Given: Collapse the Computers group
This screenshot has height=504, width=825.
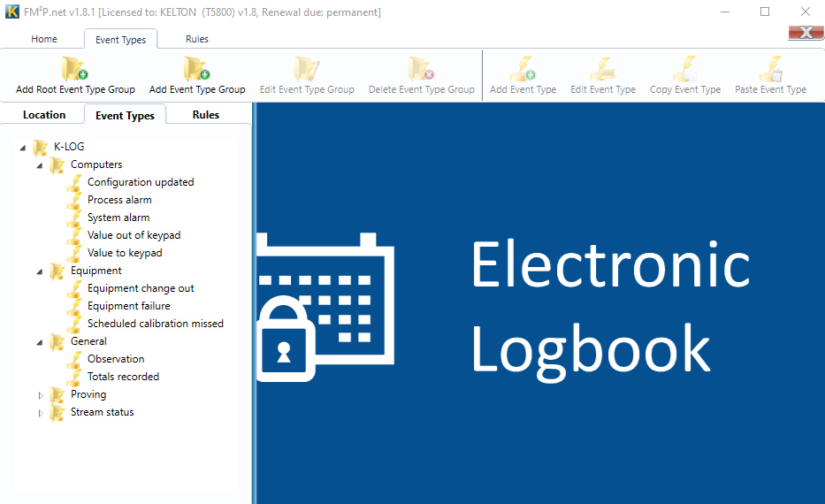Looking at the screenshot, I should 40,165.
